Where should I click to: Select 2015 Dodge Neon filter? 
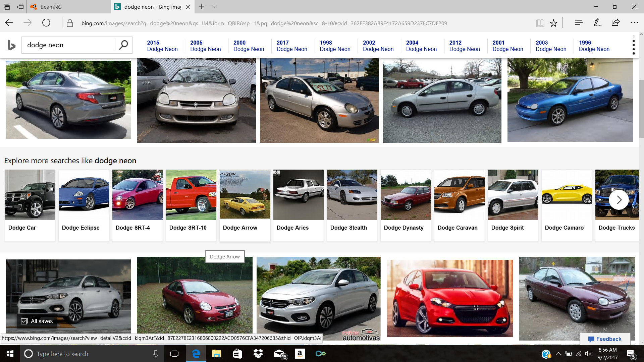tap(162, 46)
